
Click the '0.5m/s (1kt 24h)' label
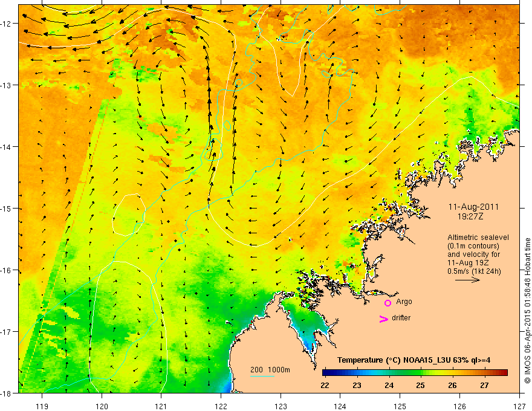[474, 271]
